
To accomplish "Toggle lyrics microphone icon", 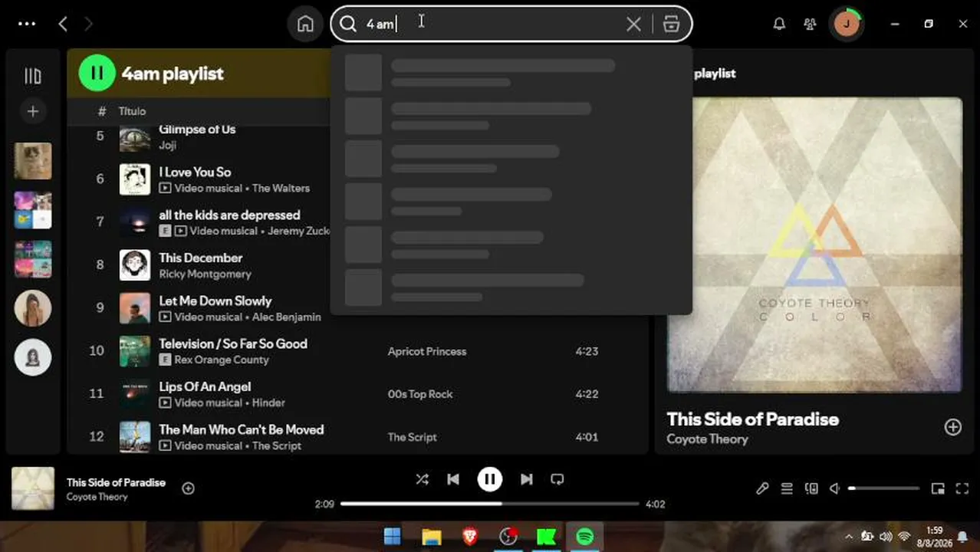I will tap(762, 488).
